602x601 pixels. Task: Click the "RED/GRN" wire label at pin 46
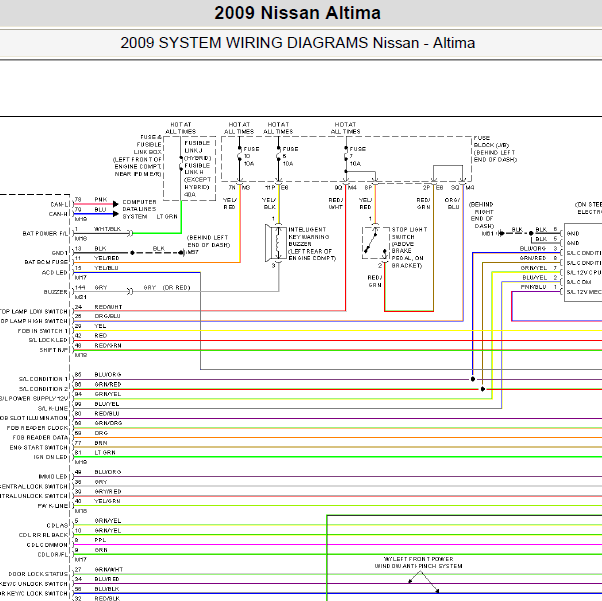tap(108, 346)
